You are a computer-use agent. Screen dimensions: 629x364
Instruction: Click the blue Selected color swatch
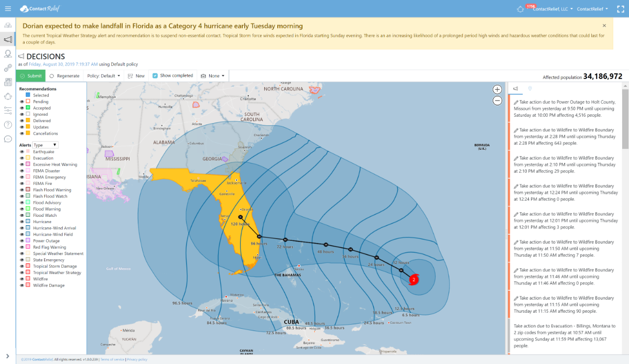(28, 95)
